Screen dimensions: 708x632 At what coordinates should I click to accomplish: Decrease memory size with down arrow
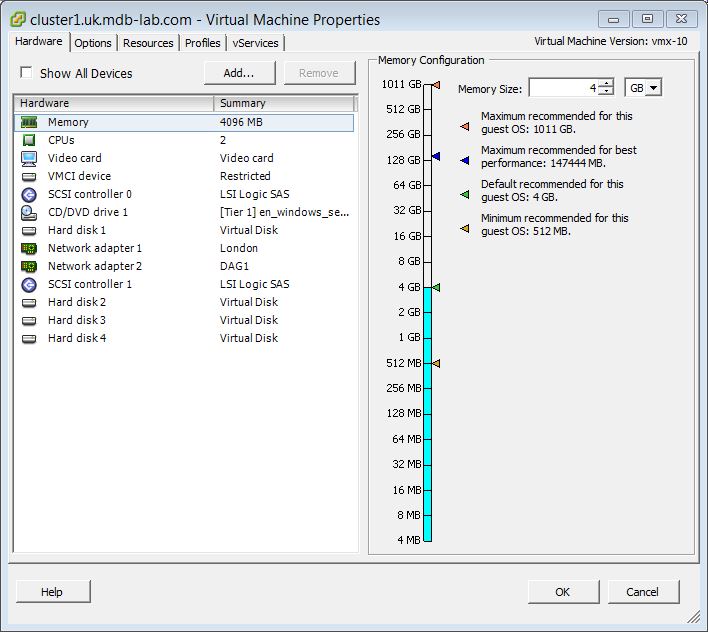click(606, 93)
